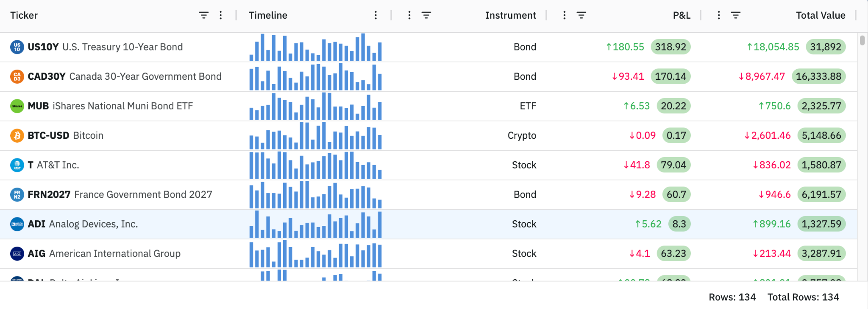Click the AT&T timeline sparkline chart
The image size is (868, 309).
[316, 165]
